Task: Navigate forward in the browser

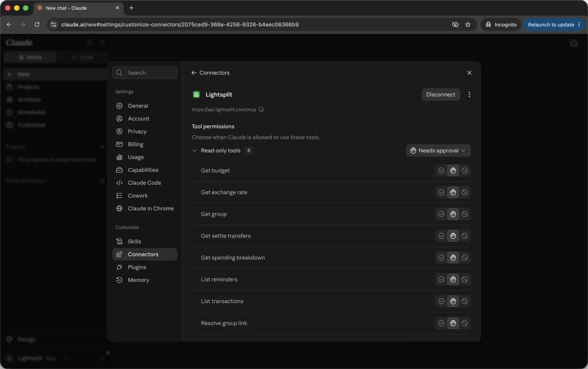Action: coord(23,24)
